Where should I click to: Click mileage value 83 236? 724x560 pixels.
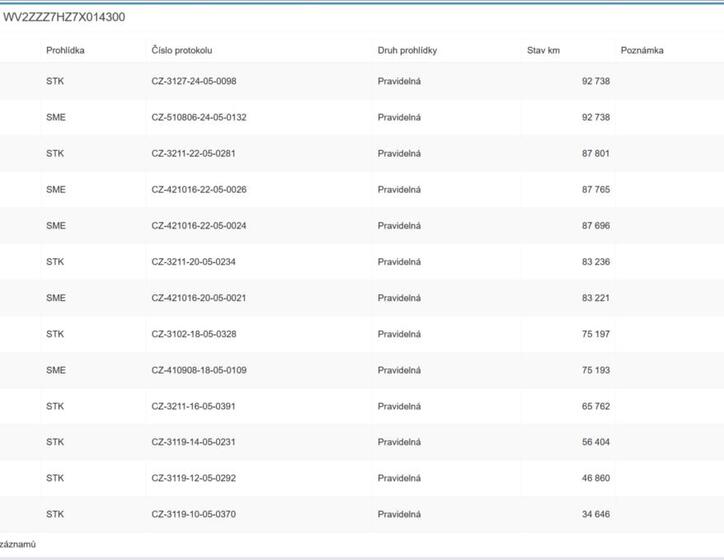click(596, 262)
